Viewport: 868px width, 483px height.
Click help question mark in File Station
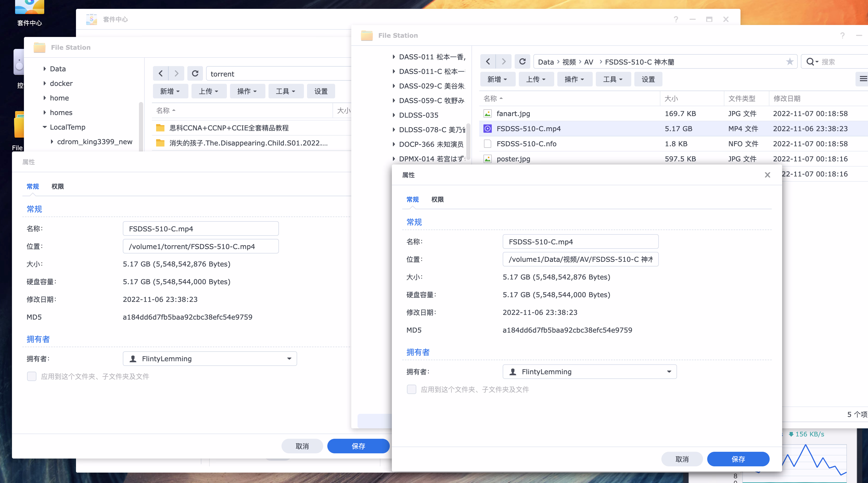tap(842, 35)
